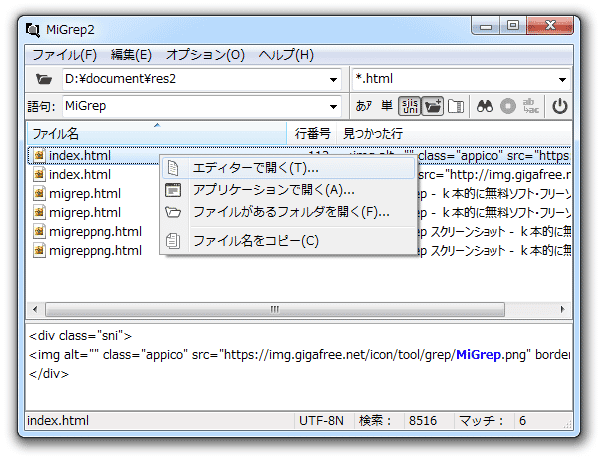Click the copy icon in context menu
The image size is (603, 461).
[173, 241]
